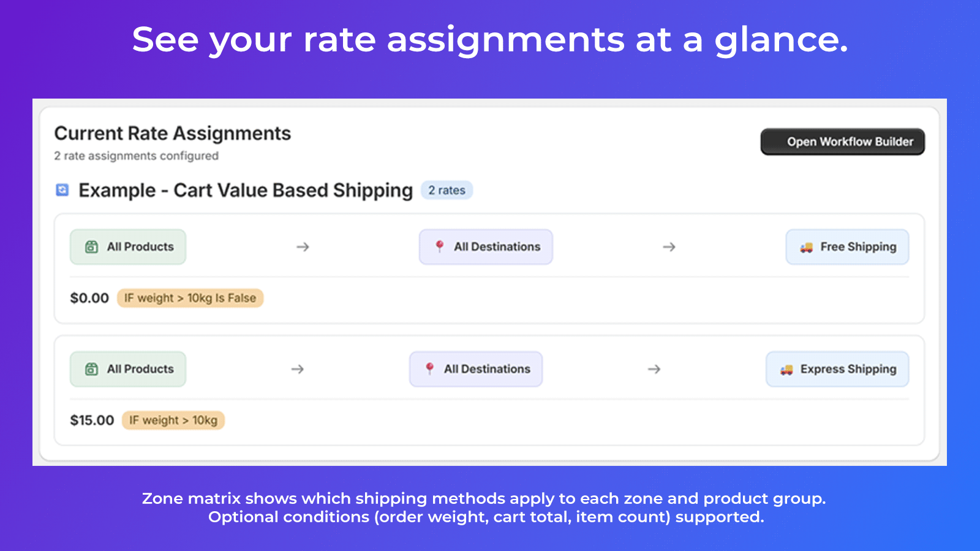Click the $0.00 rate price

pyautogui.click(x=89, y=298)
